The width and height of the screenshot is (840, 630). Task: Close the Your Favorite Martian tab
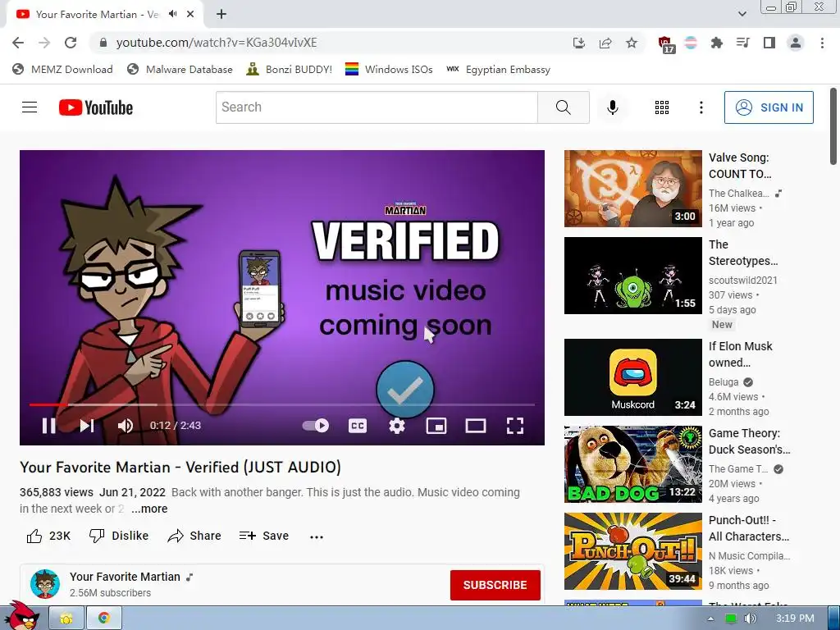tap(190, 14)
